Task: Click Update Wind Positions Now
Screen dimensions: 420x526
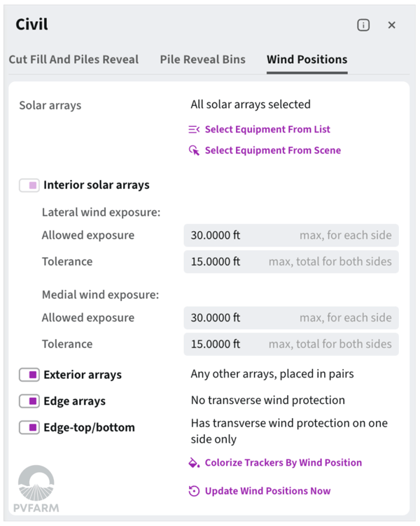Action: click(x=267, y=491)
